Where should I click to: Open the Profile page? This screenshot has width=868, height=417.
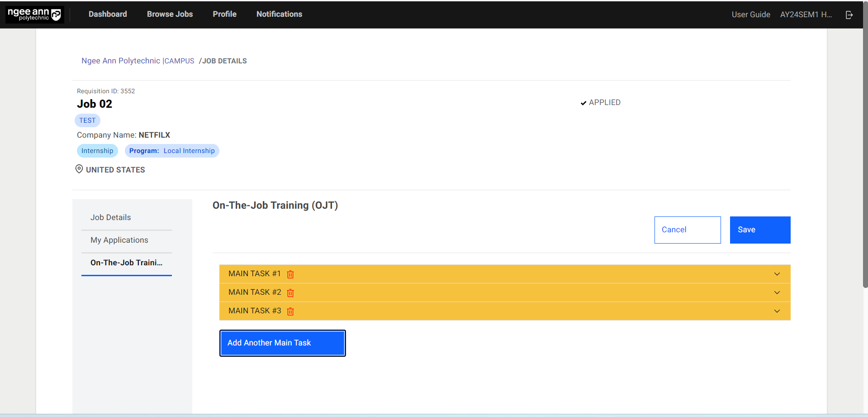pyautogui.click(x=224, y=14)
